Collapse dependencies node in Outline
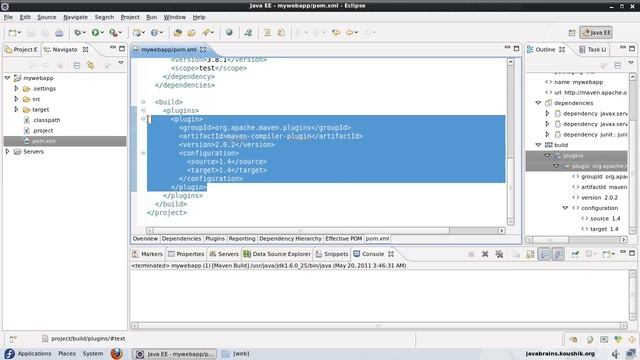 [538, 103]
